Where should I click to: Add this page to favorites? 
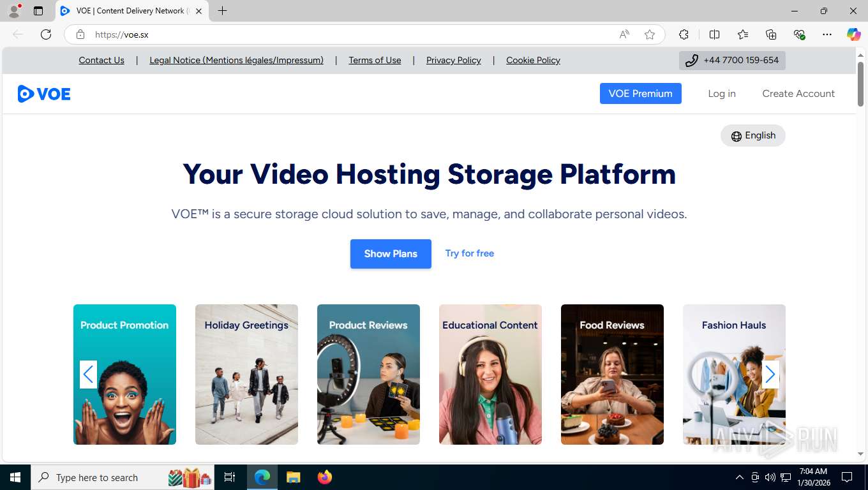point(650,34)
